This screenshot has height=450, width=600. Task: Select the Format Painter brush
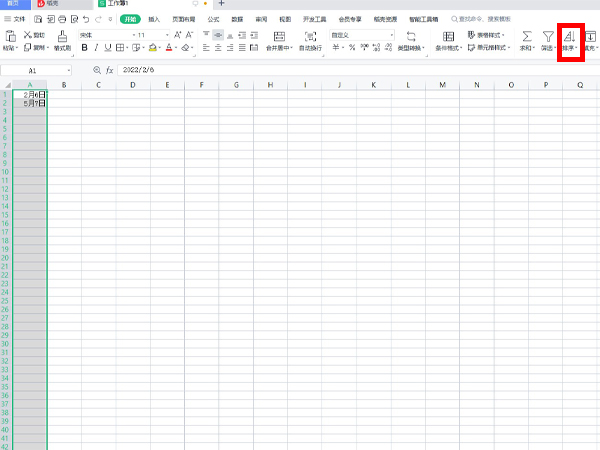pos(62,36)
